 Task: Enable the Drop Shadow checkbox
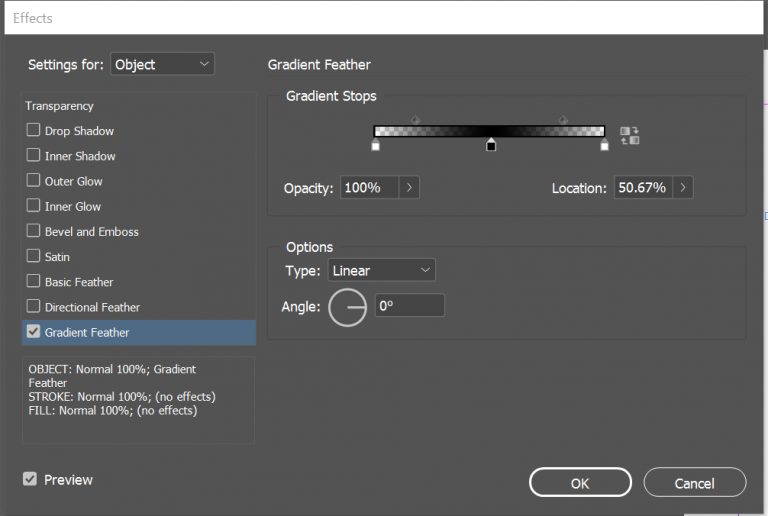pyautogui.click(x=34, y=130)
